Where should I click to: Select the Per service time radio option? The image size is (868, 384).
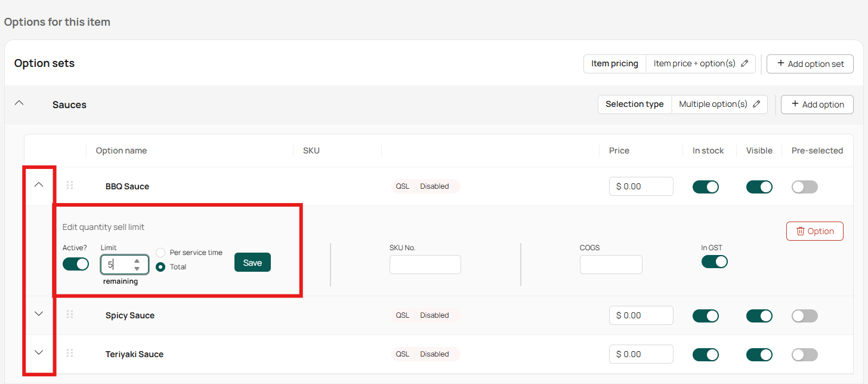click(x=160, y=253)
